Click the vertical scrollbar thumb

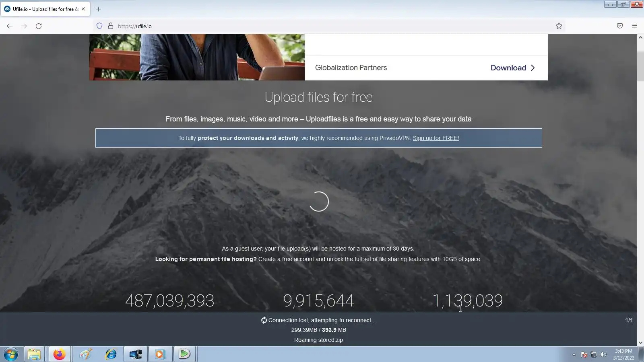[x=640, y=66]
